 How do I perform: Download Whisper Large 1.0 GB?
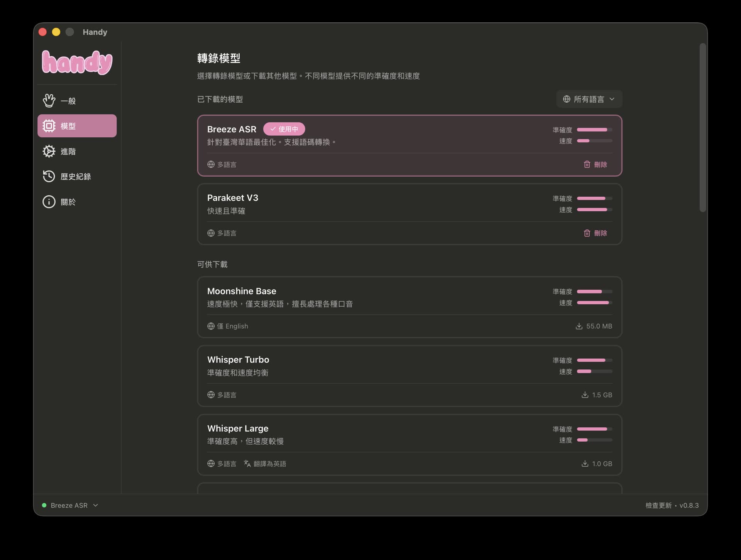pyautogui.click(x=597, y=464)
